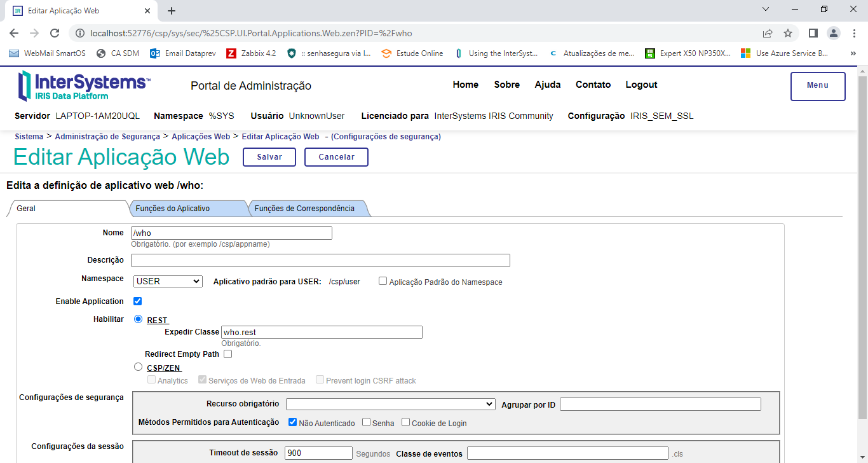Open the Funções de Correspondência tab

coord(304,209)
